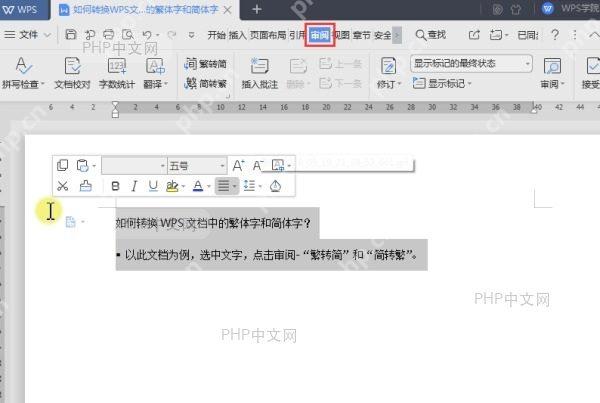Click Paste icon in mini toolbar
The width and height of the screenshot is (600, 403).
click(x=83, y=165)
